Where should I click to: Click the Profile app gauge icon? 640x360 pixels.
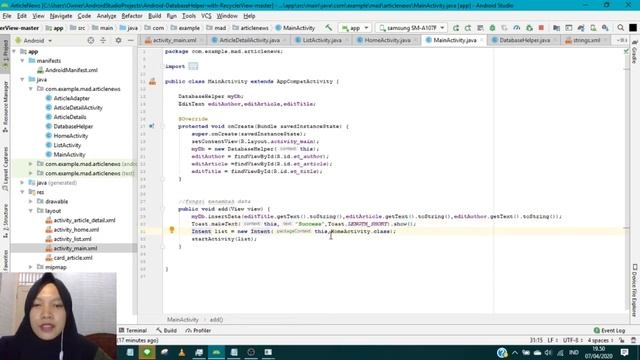[x=517, y=28]
